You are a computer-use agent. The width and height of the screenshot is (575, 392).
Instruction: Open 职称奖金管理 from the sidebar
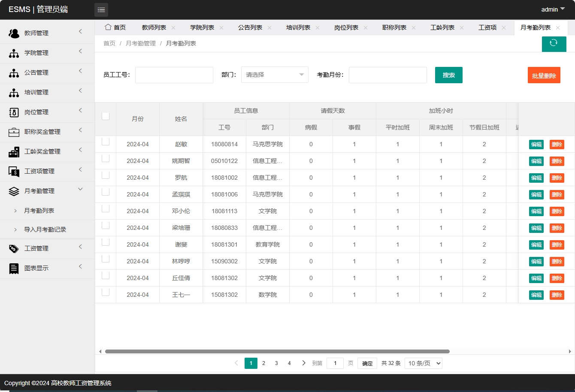pos(13,132)
